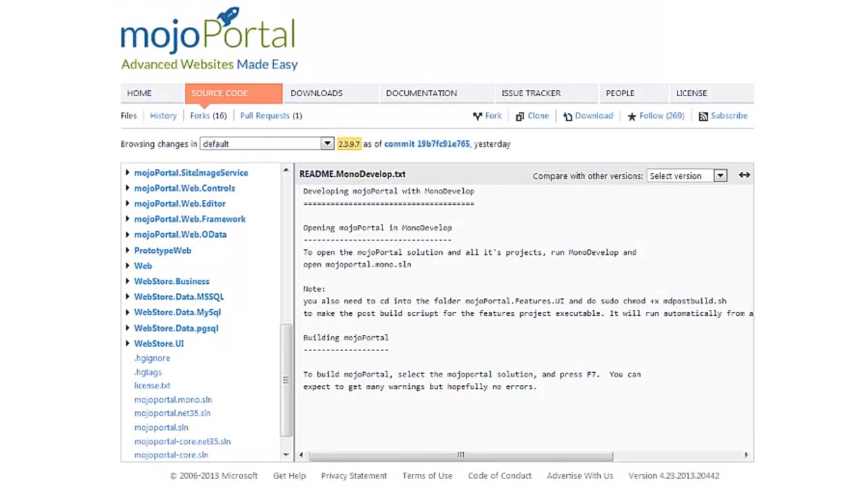Select the Files sub-tab

(x=129, y=116)
